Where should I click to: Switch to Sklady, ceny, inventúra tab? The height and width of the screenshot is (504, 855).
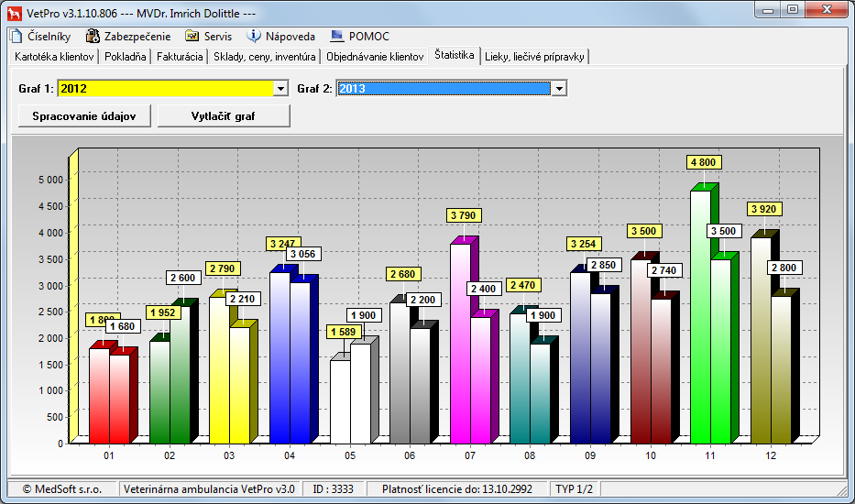[265, 57]
